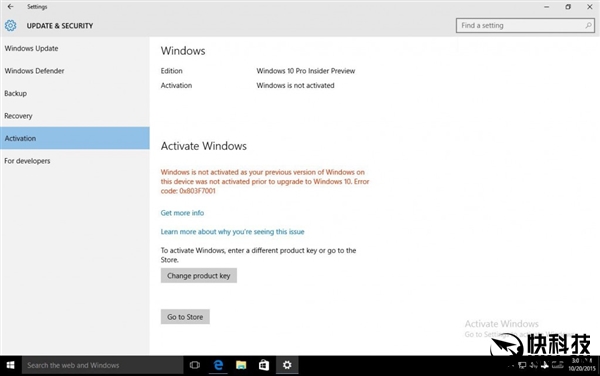
Task: Go to the Recovery section
Action: click(75, 116)
